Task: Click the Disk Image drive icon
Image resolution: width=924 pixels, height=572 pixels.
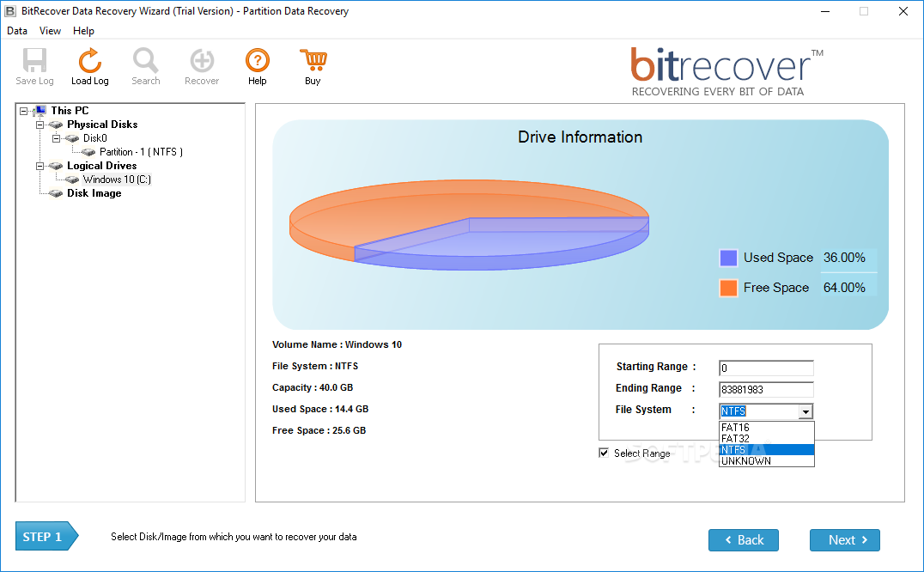Action: [56, 193]
